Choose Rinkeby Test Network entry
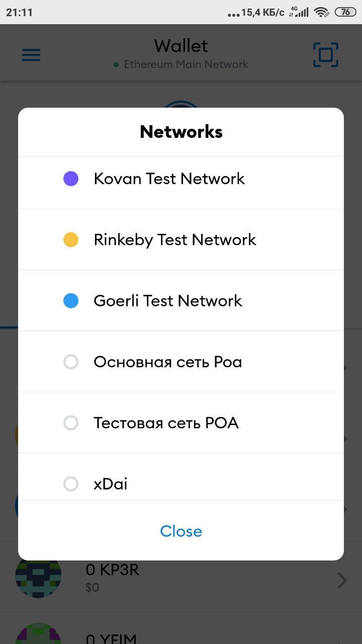This screenshot has width=362, height=644. pos(181,239)
